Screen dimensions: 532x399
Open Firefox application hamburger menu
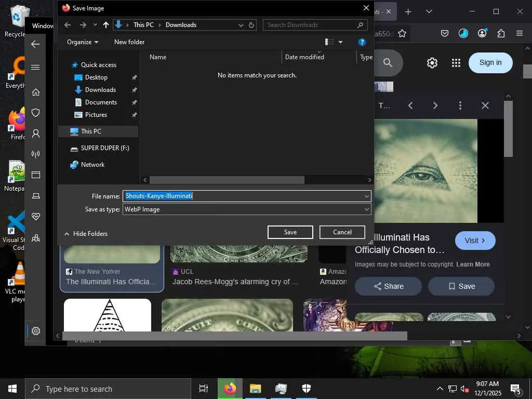point(520,33)
